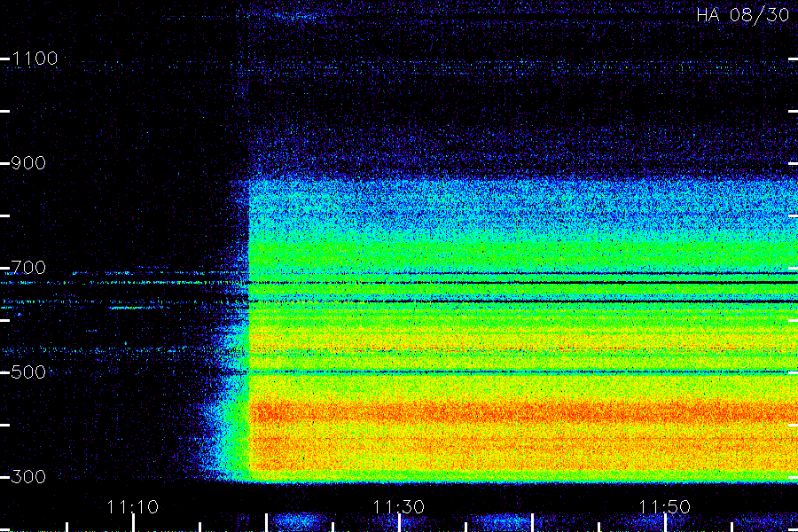
Task: Click the 11:10 time axis label
Action: (x=133, y=507)
